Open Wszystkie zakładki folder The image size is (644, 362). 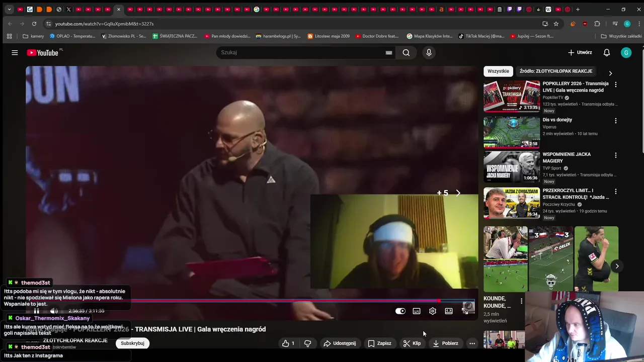pos(621,36)
